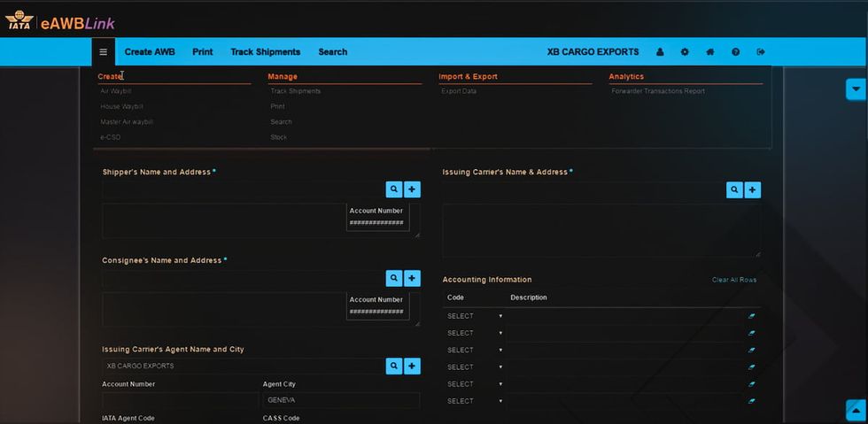Add a new shipper with plus icon

pyautogui.click(x=412, y=189)
